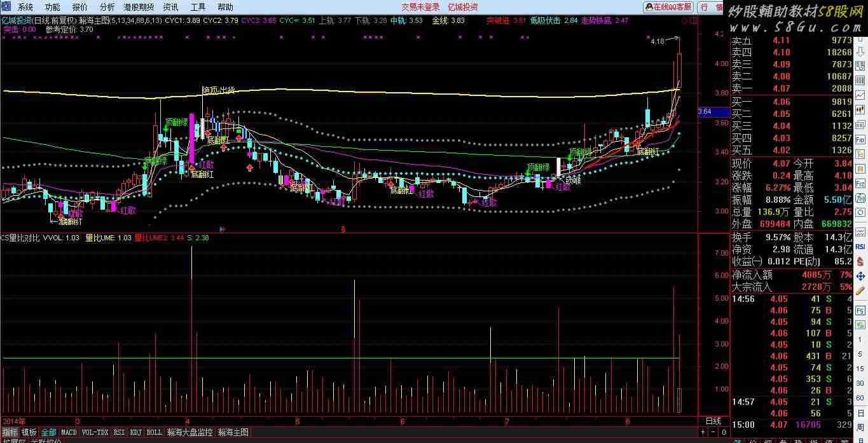This screenshot has height=443, width=868.
Task: Select the blue four-arrow move icon
Action: point(860,276)
